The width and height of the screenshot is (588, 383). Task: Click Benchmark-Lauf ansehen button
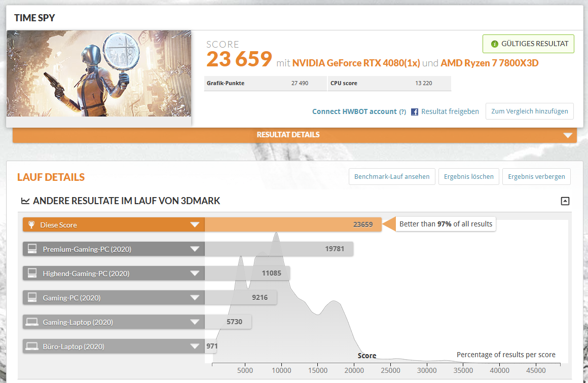pos(392,176)
